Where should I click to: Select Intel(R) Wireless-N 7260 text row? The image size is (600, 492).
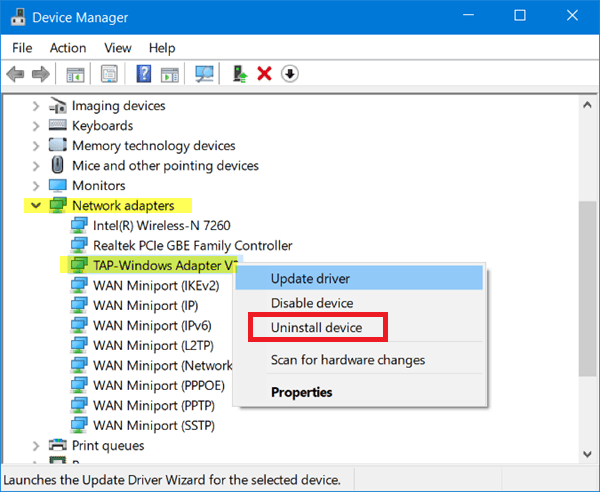pos(161,225)
